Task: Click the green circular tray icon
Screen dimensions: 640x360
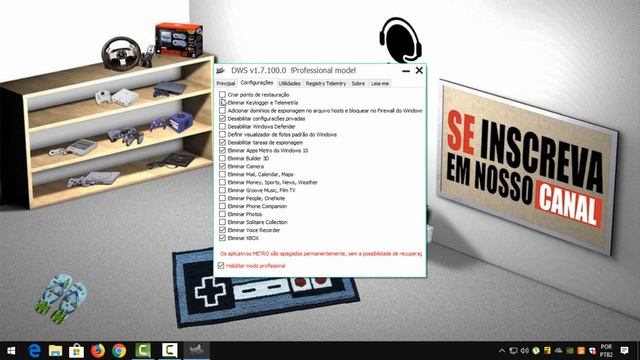Action: click(536, 351)
